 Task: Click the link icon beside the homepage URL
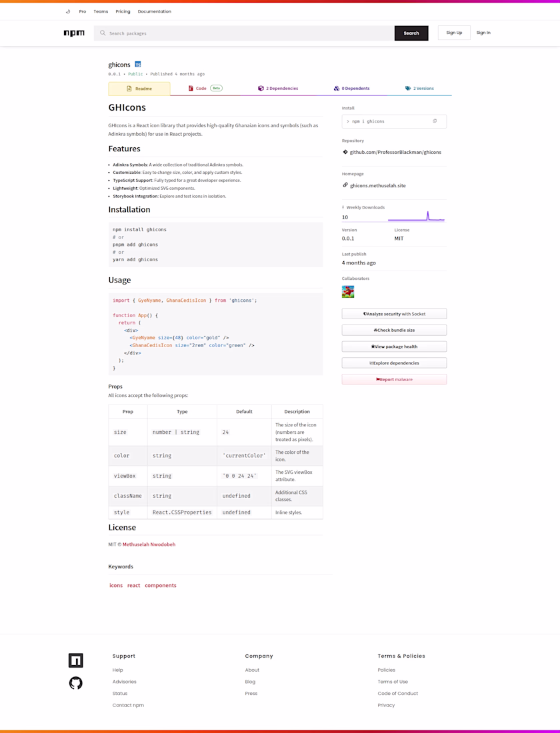click(x=345, y=185)
